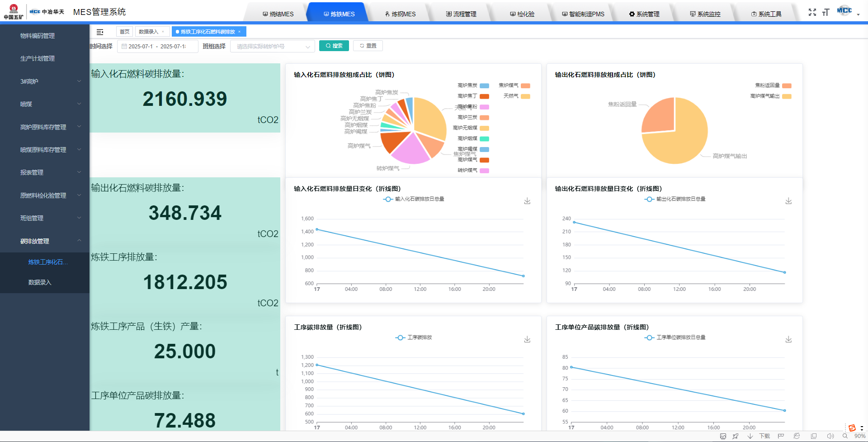868x442 pixels.
Task: Switch to the 烧结MES top tab
Action: coord(278,14)
